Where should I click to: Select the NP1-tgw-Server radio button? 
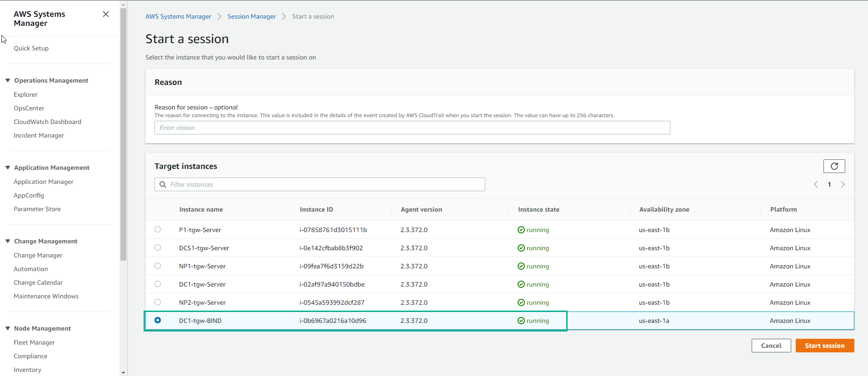click(158, 266)
